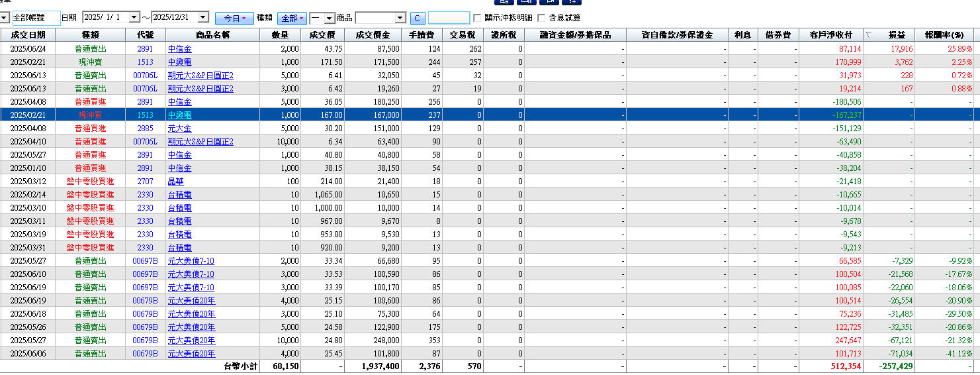Click the sort arrow in 損益 column header
Image resolution: width=980 pixels, height=375 pixels.
pyautogui.click(x=869, y=35)
